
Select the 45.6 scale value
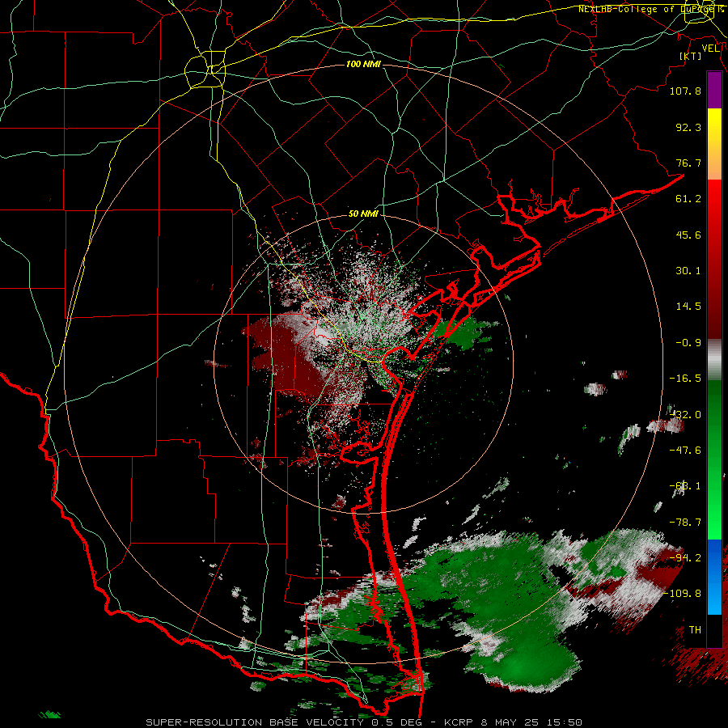688,235
